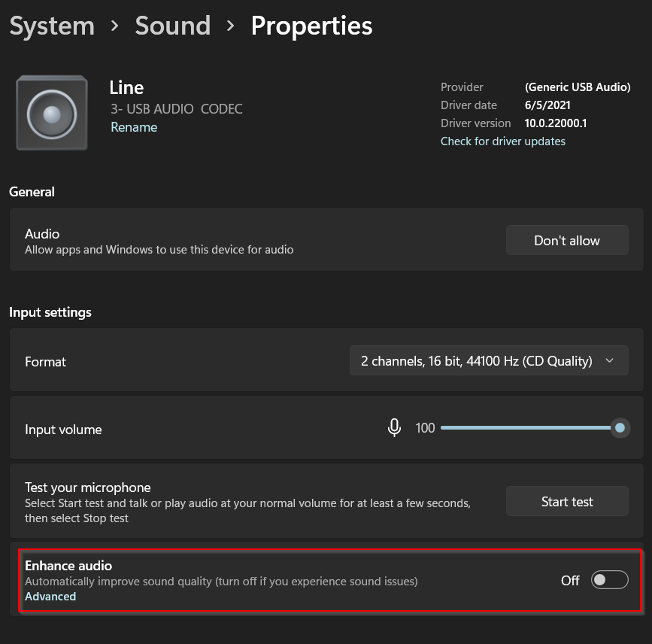This screenshot has height=644, width=652.
Task: Select the driver version text 10.0.22000.1
Action: (555, 123)
